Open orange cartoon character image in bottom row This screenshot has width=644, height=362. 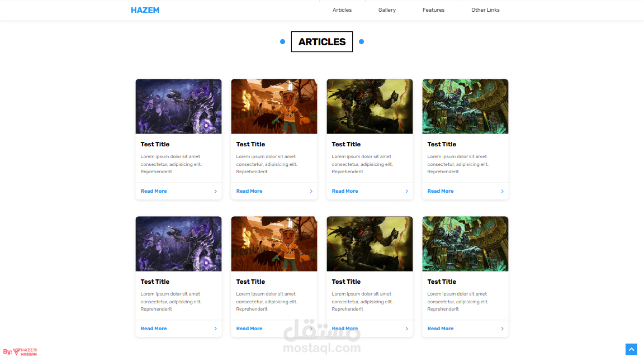(274, 244)
